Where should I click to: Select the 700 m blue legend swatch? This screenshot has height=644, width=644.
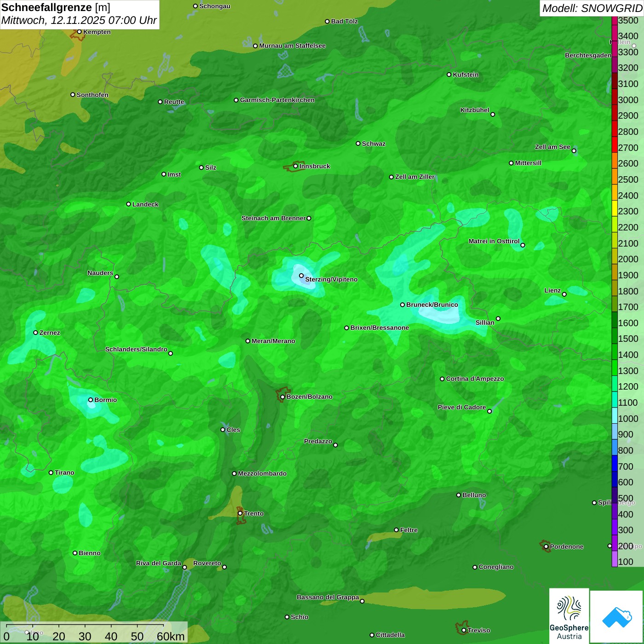[x=615, y=463]
